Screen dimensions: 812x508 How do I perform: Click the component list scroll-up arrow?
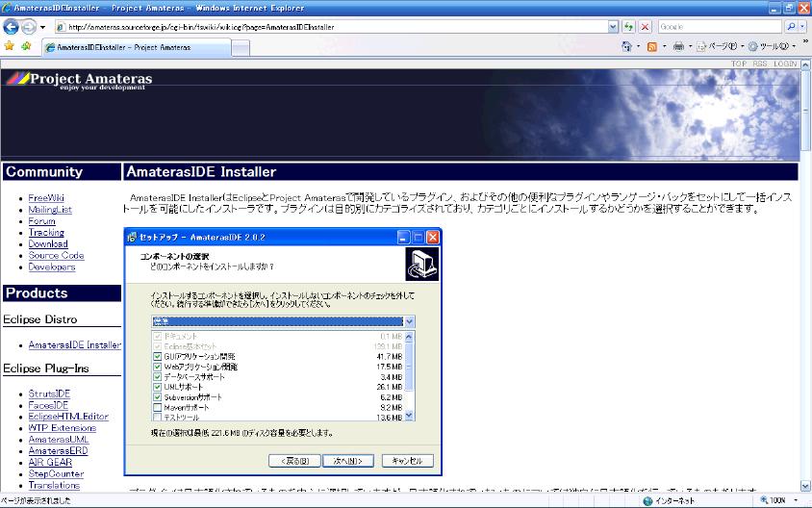click(x=409, y=337)
